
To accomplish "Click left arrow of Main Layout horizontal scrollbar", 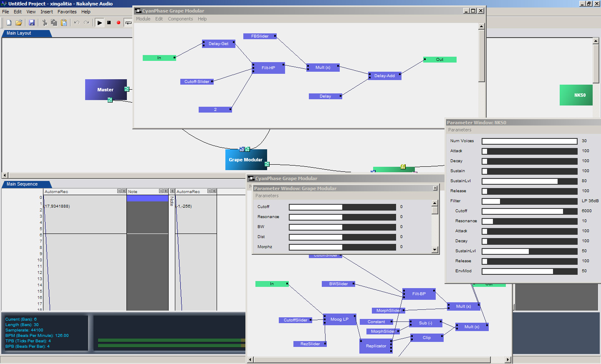I will 5,176.
